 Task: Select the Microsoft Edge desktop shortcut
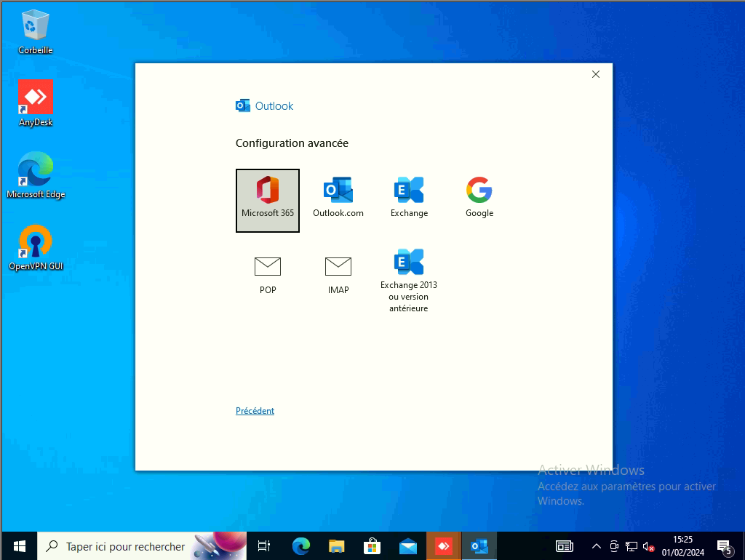click(35, 175)
